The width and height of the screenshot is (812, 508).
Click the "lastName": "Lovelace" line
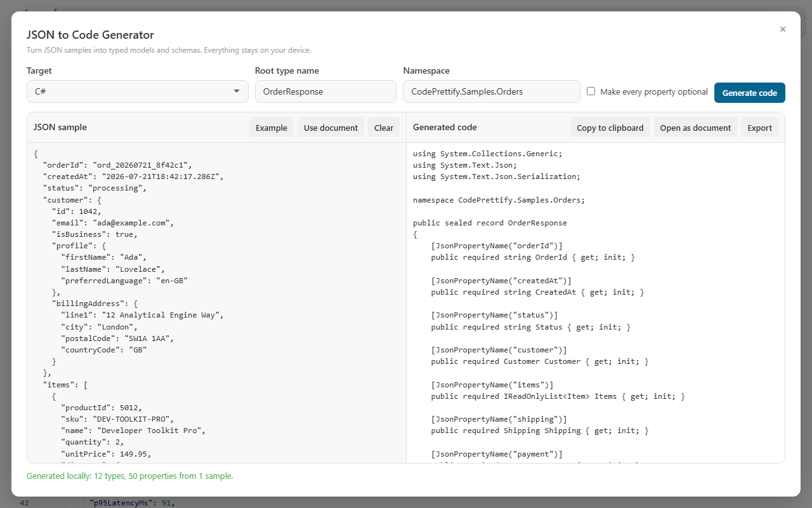(x=113, y=269)
